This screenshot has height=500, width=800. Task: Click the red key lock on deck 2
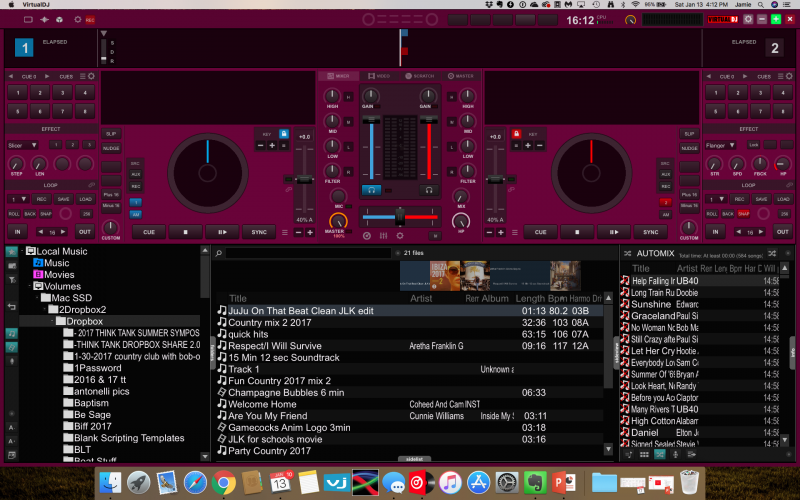click(x=516, y=134)
